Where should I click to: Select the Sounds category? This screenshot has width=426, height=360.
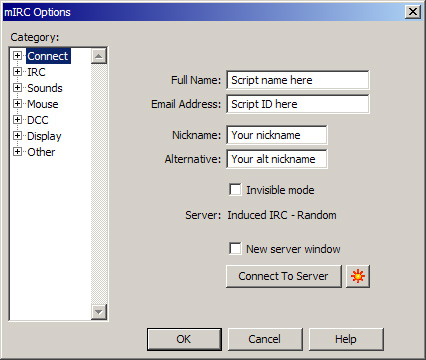tap(45, 88)
